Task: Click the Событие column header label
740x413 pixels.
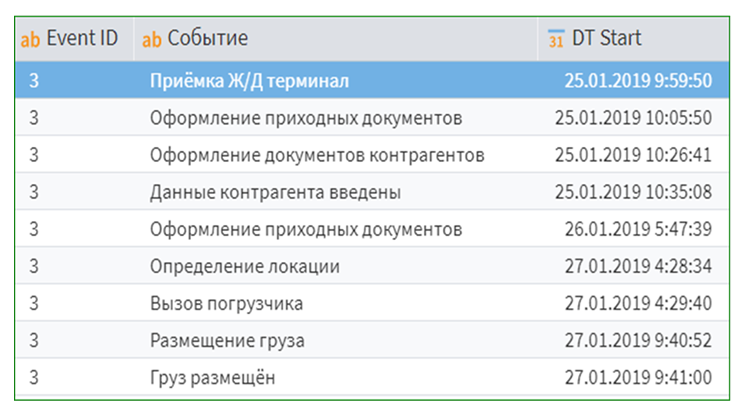Action: point(207,39)
